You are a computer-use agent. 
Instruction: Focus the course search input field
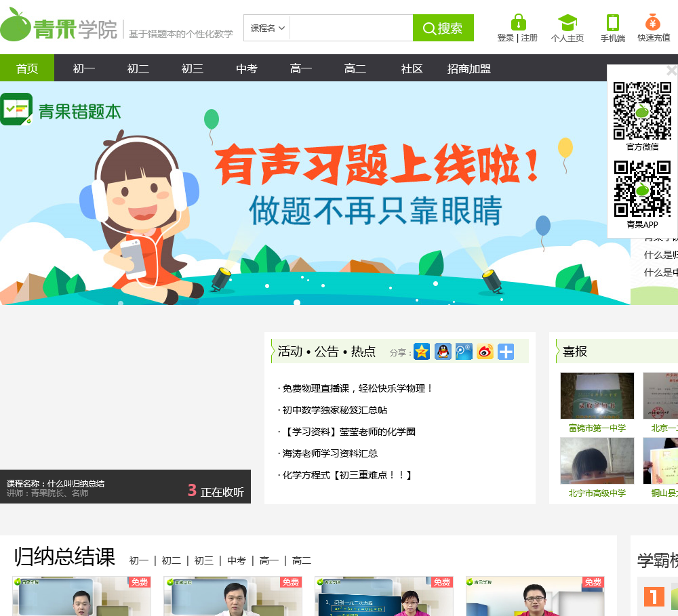(351, 28)
